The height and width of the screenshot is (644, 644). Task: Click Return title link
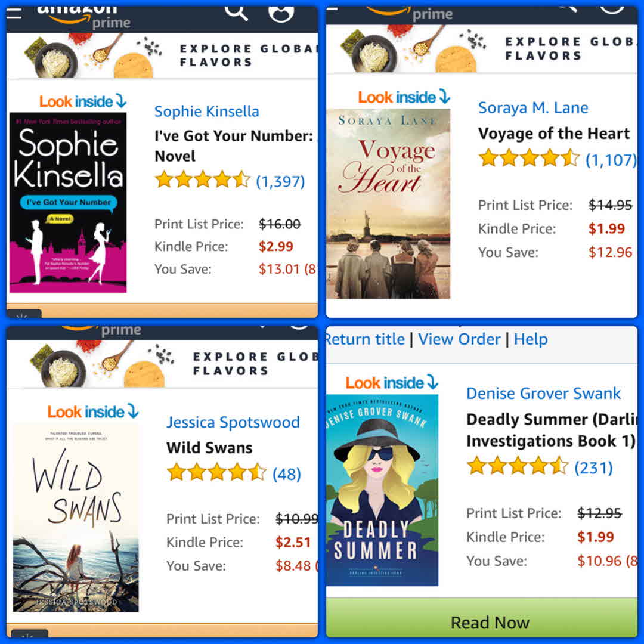(x=366, y=339)
